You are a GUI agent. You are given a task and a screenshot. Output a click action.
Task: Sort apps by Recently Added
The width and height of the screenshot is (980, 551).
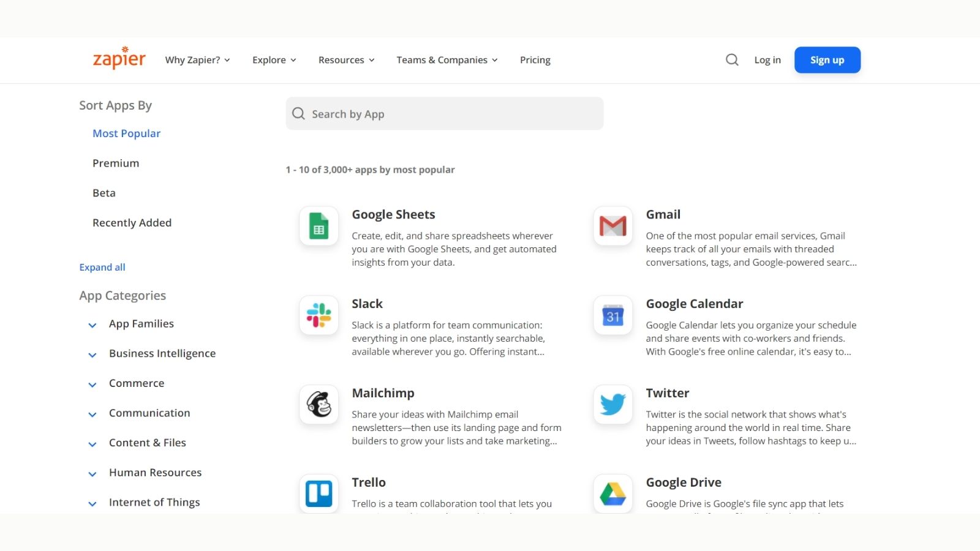[132, 223]
